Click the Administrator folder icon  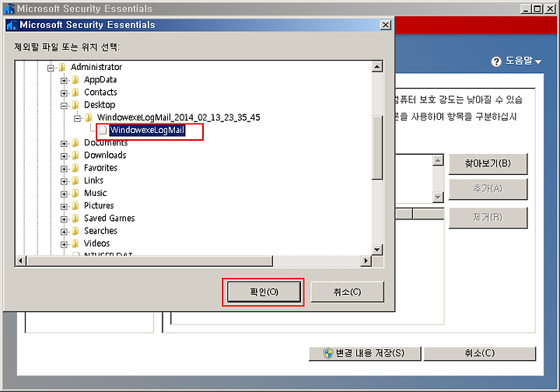point(62,67)
